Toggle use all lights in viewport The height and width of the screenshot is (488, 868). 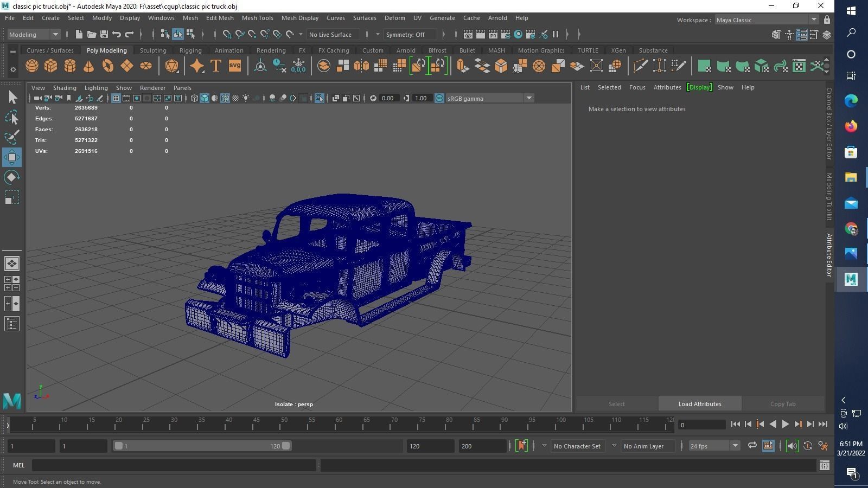[x=246, y=98]
